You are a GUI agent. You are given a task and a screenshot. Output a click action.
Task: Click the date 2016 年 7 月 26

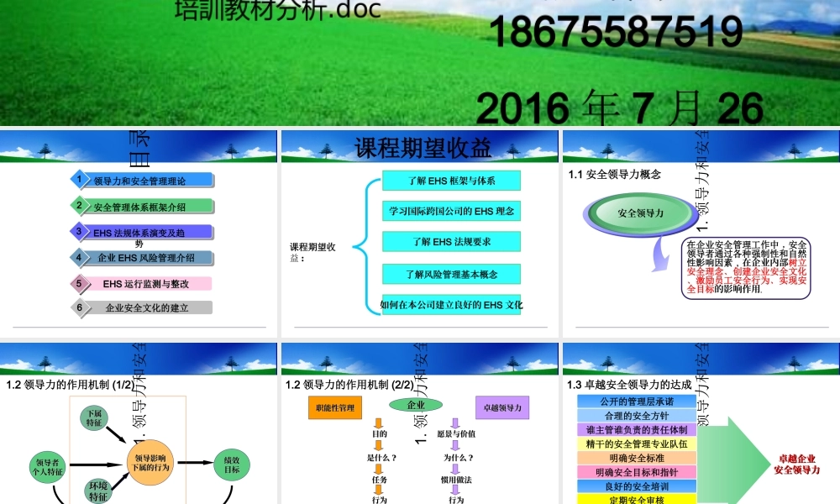pos(619,108)
